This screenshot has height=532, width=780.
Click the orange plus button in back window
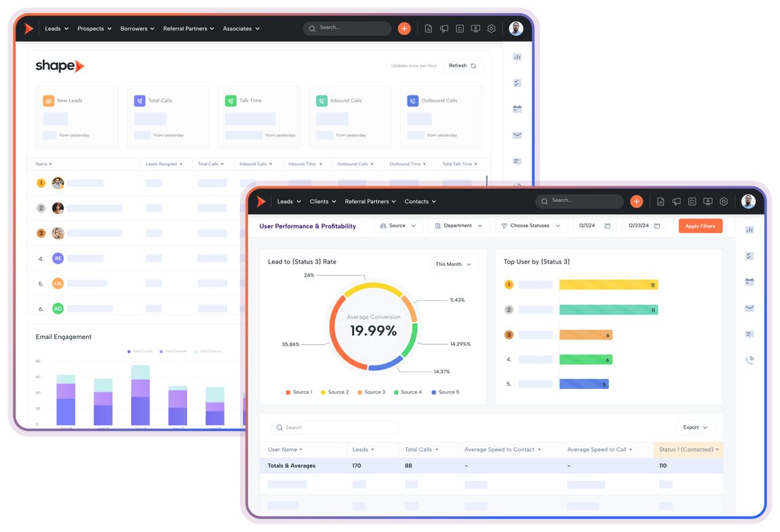tap(404, 29)
